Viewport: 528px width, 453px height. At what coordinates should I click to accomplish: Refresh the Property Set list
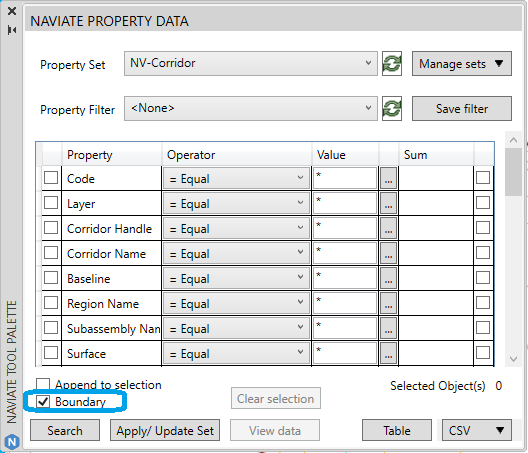coord(392,64)
